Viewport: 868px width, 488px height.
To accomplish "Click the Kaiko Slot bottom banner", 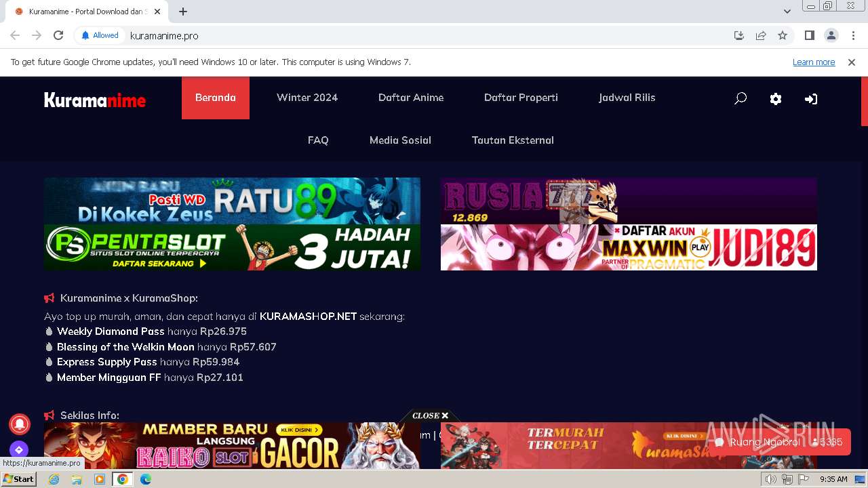I will 232,445.
